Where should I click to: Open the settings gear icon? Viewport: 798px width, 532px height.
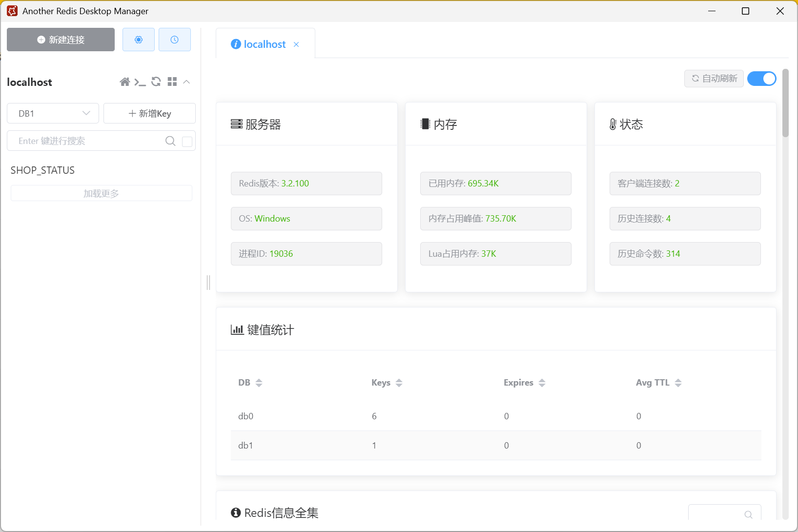pyautogui.click(x=138, y=40)
